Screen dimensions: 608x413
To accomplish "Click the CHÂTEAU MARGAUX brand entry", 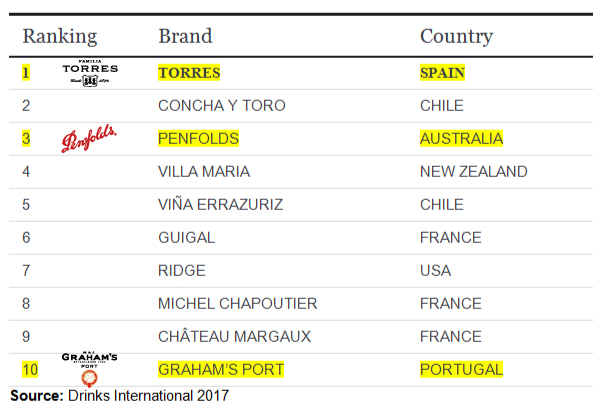I will [x=235, y=336].
